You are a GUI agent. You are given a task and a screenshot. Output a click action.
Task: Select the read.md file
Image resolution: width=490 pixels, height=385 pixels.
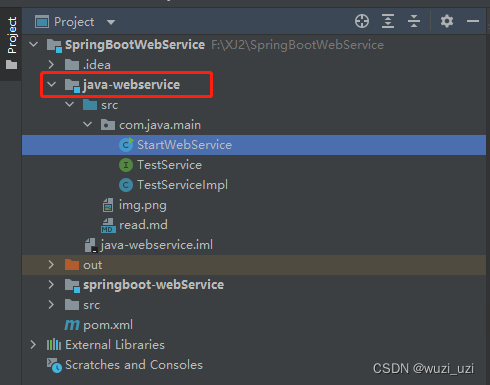(x=143, y=225)
